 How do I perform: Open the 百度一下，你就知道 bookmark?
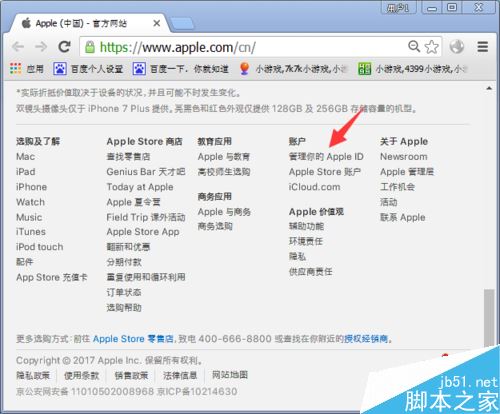(180, 69)
